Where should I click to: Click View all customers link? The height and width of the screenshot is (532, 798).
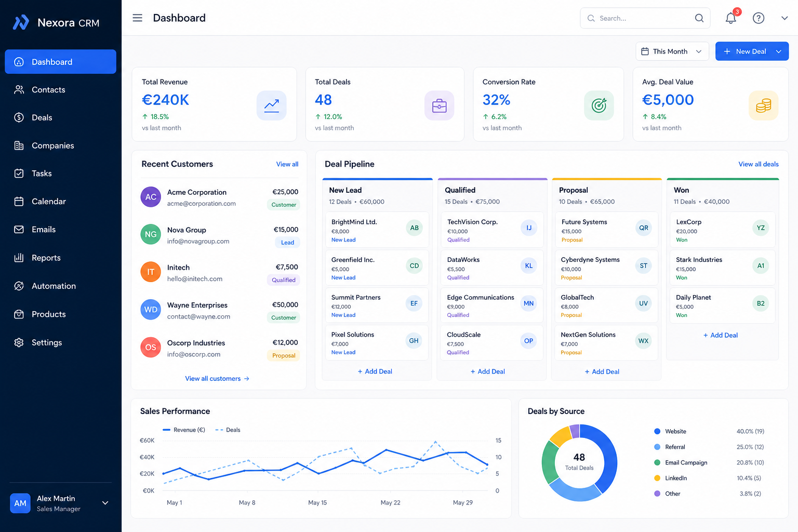(217, 379)
